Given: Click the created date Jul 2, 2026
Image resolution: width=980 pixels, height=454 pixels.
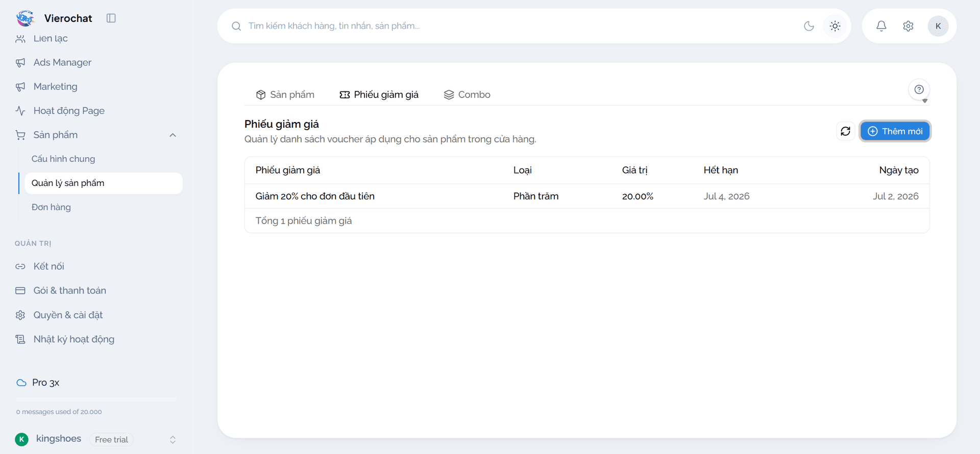Looking at the screenshot, I should (x=895, y=196).
